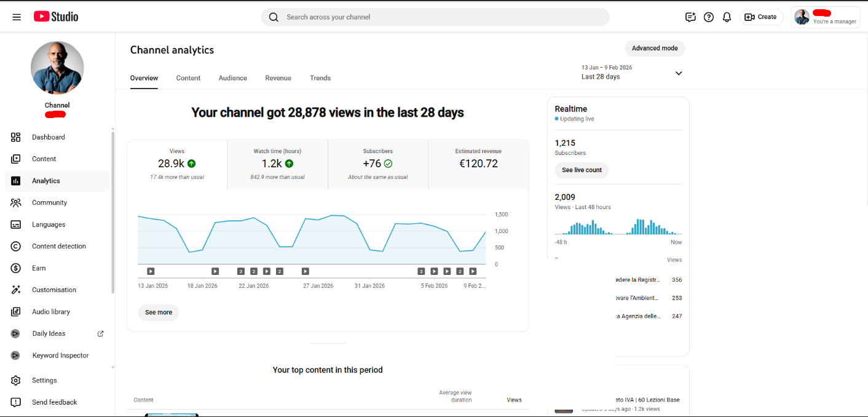Click the Advanced mode button
This screenshot has width=868, height=417.
coord(654,49)
